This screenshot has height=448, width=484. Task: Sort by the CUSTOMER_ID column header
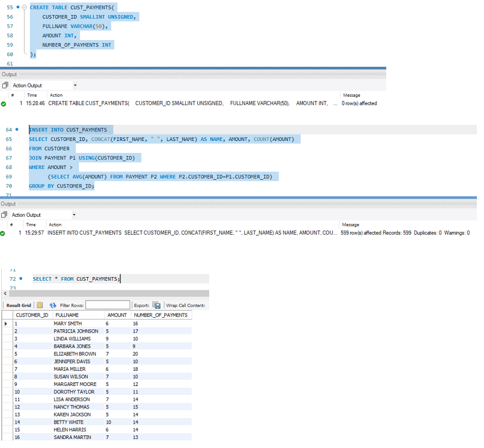tap(32, 315)
